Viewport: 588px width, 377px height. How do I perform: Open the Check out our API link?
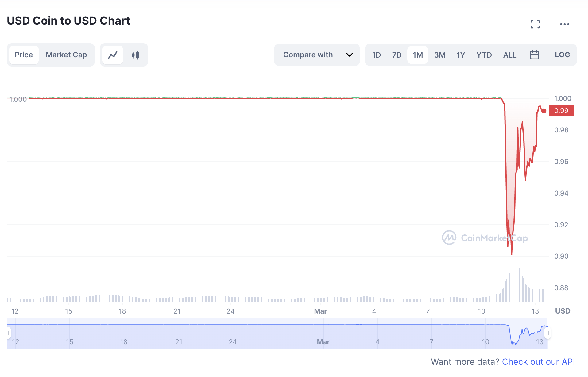538,362
